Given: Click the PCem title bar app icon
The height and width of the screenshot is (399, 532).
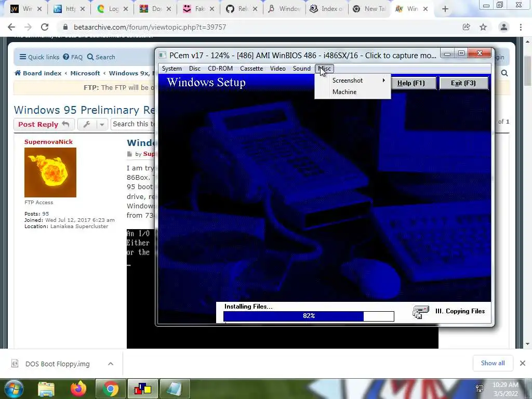Looking at the screenshot, I should 163,55.
